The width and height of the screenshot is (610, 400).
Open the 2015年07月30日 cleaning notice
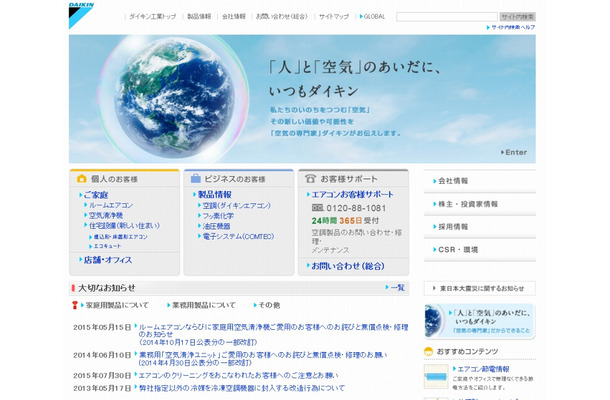pos(238,375)
